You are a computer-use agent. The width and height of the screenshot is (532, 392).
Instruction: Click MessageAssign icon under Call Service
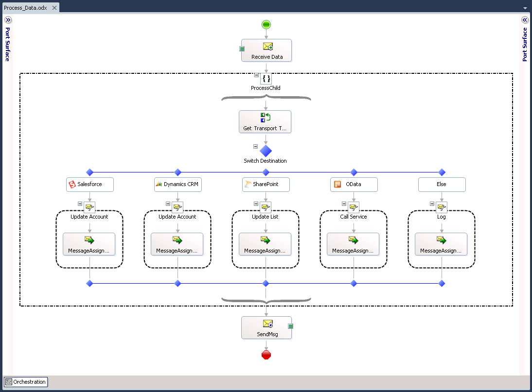tap(353, 240)
